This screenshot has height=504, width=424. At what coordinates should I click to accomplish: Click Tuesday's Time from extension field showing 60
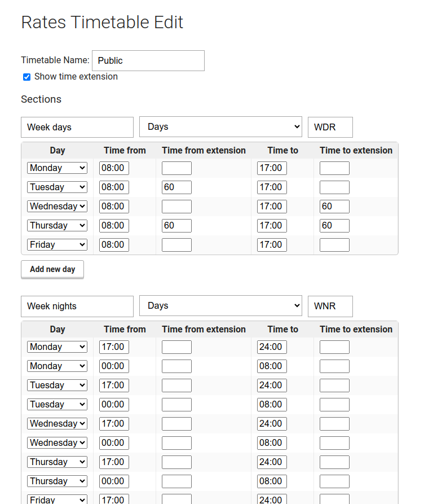click(x=176, y=187)
